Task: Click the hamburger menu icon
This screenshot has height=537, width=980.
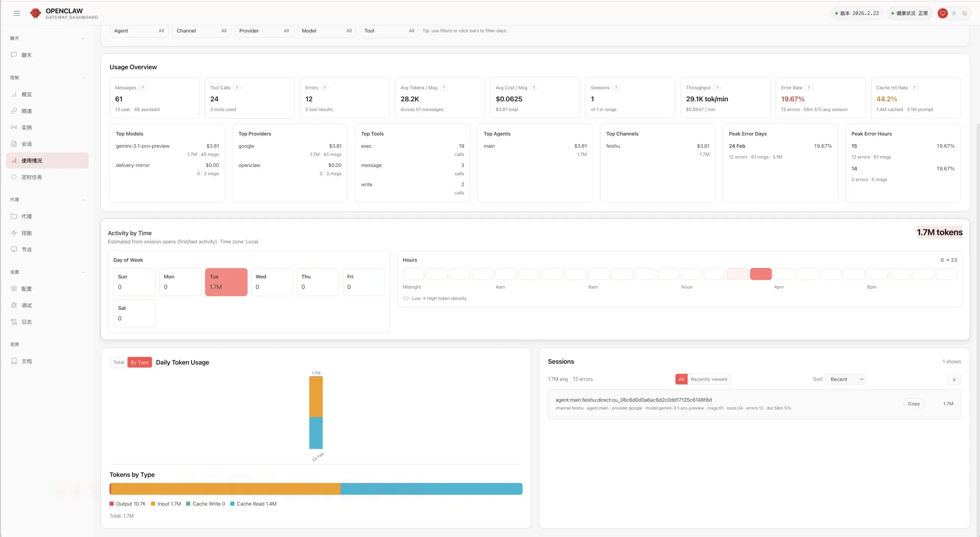Action: pos(16,13)
